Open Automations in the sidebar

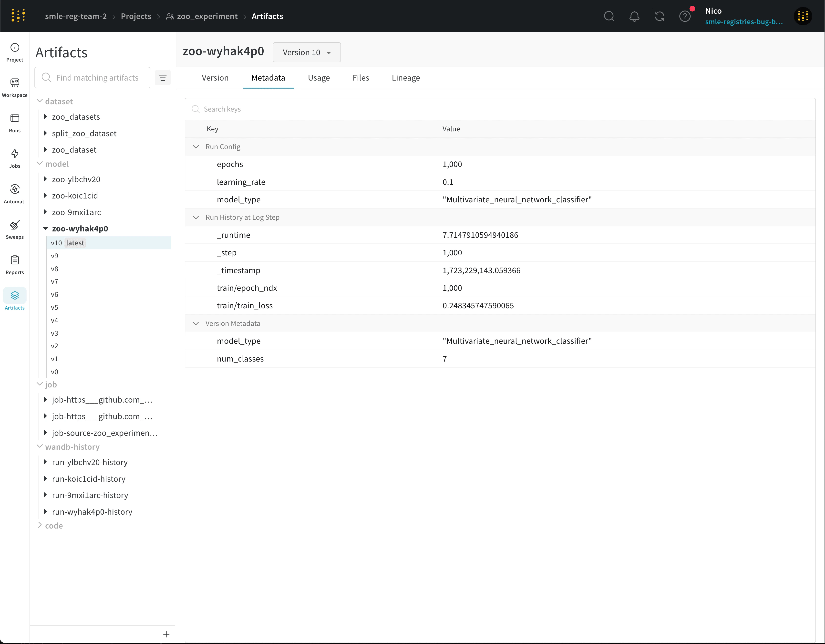pos(15,193)
